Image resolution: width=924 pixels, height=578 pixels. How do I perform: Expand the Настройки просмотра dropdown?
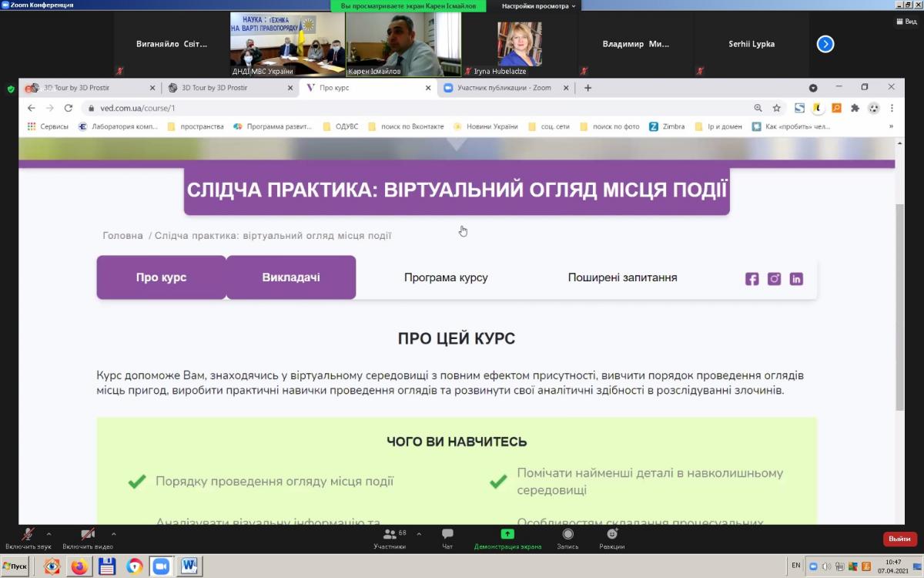point(538,6)
